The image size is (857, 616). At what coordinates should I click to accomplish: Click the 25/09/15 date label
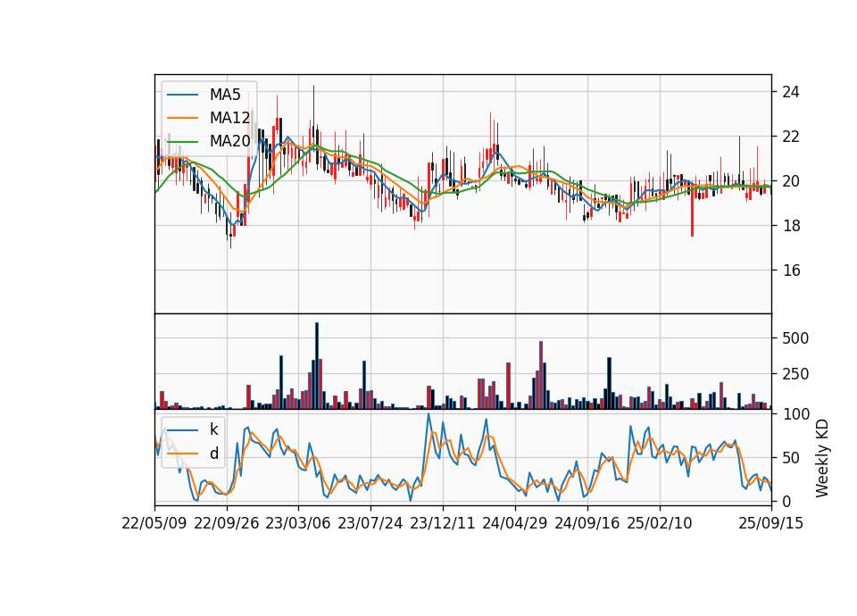(770, 523)
